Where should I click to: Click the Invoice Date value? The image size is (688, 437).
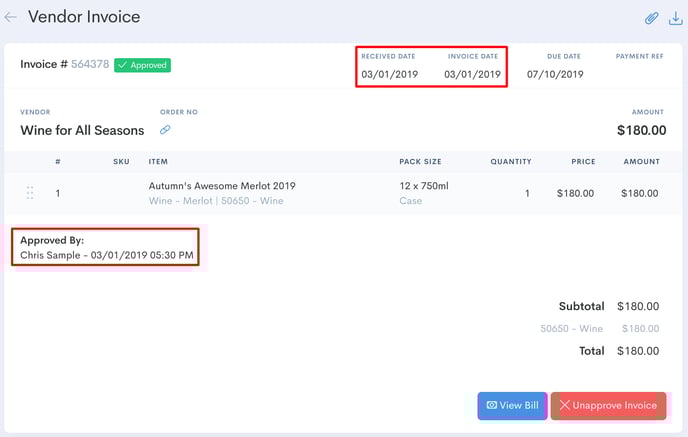click(473, 74)
